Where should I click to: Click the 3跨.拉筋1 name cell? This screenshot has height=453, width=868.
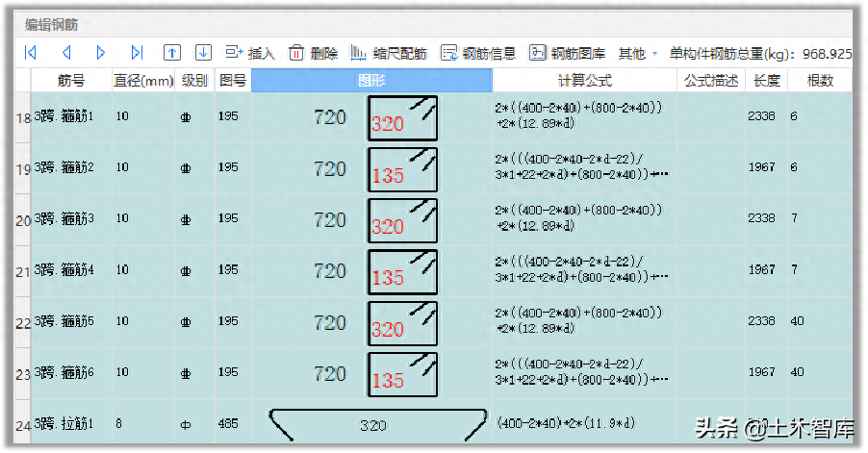71,424
